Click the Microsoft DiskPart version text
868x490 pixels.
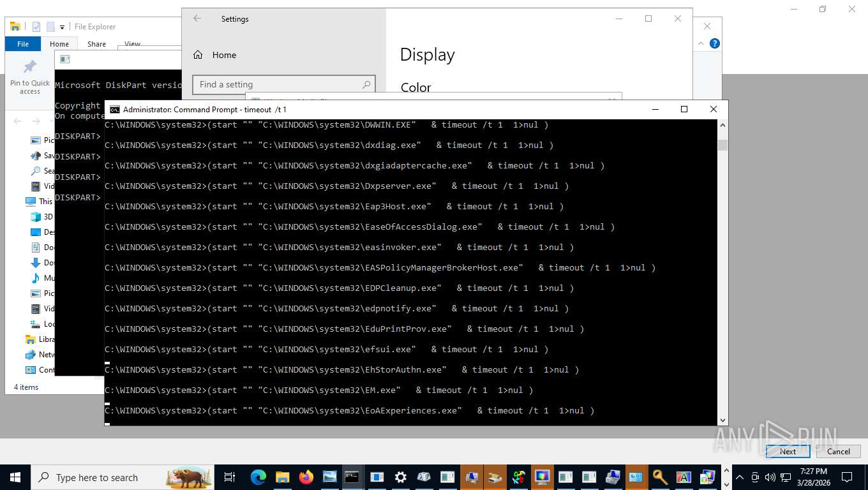point(118,85)
